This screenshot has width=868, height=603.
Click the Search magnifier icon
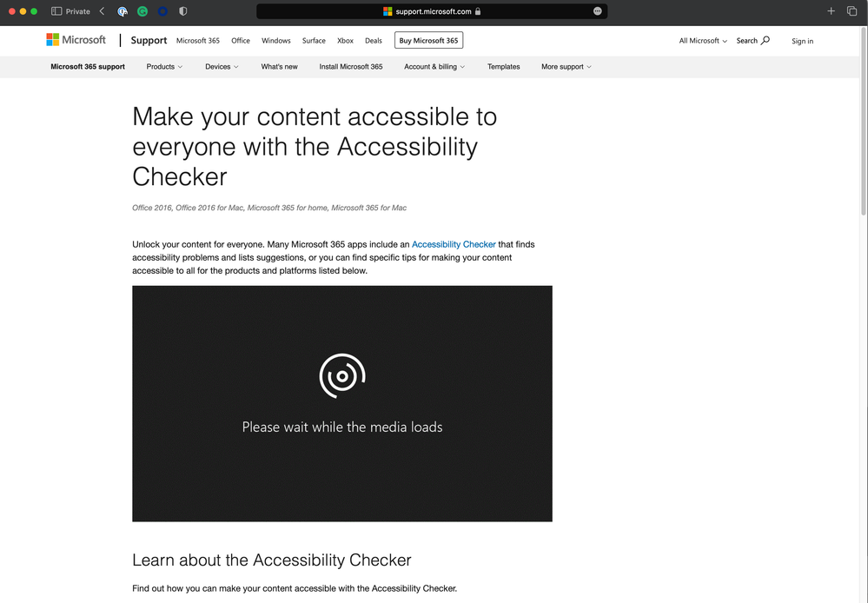765,41
